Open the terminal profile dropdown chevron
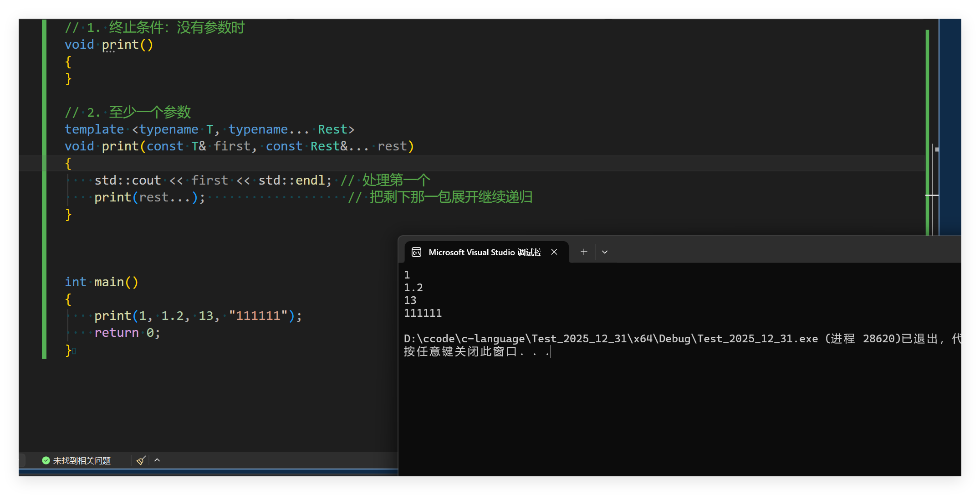980x495 pixels. point(605,252)
